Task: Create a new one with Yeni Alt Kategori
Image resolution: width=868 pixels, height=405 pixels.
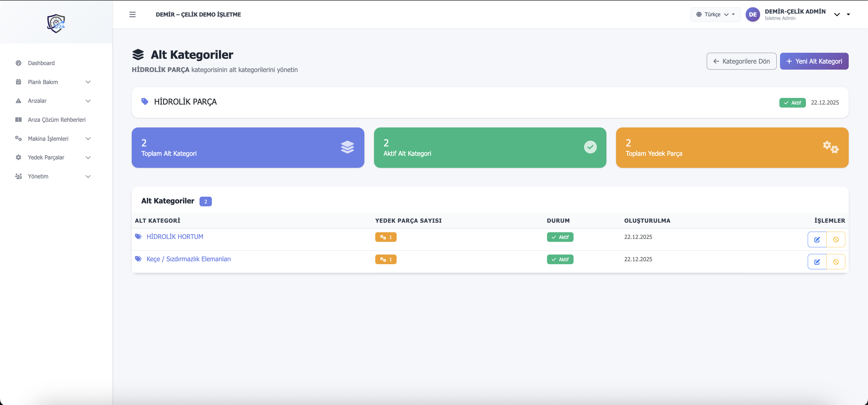Action: click(814, 61)
